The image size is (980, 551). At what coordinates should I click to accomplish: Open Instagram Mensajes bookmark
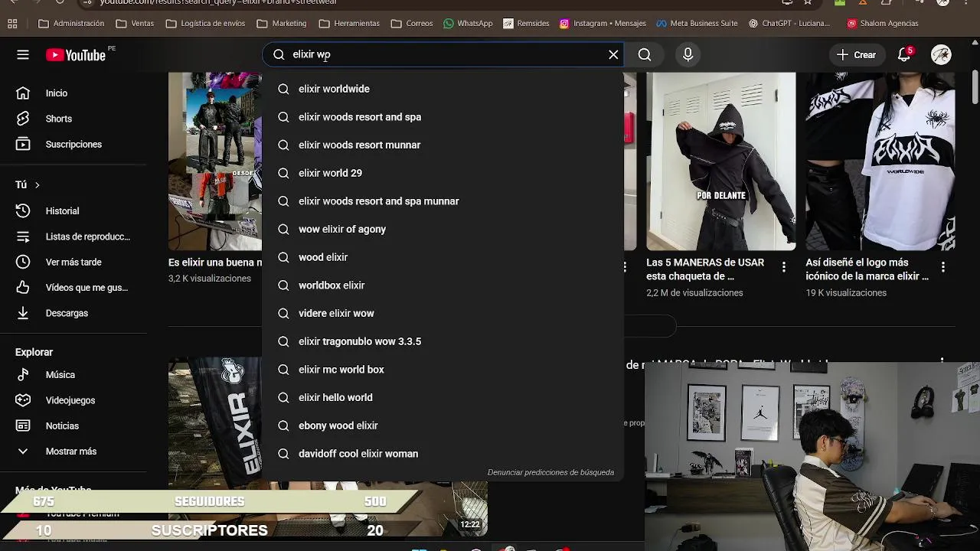coord(603,24)
